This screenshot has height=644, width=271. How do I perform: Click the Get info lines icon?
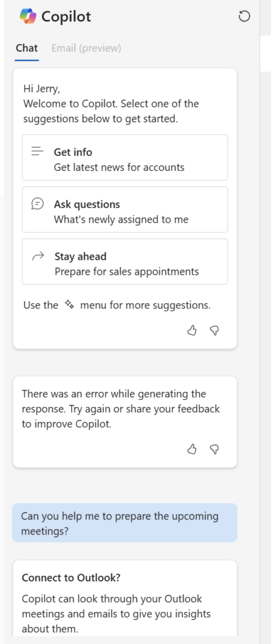coord(37,152)
